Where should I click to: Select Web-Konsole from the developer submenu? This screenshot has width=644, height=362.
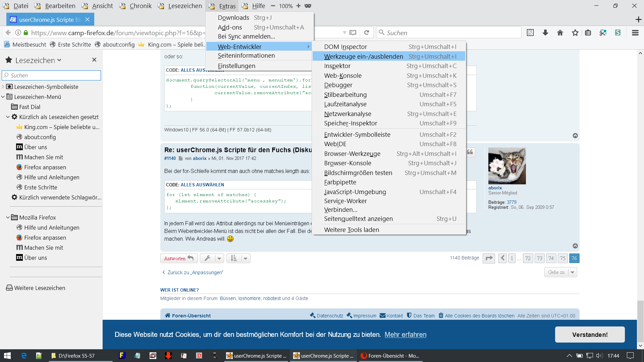343,75
